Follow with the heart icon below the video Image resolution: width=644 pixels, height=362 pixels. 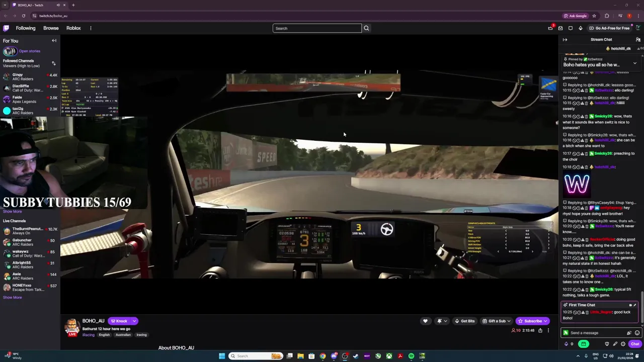pos(425,321)
